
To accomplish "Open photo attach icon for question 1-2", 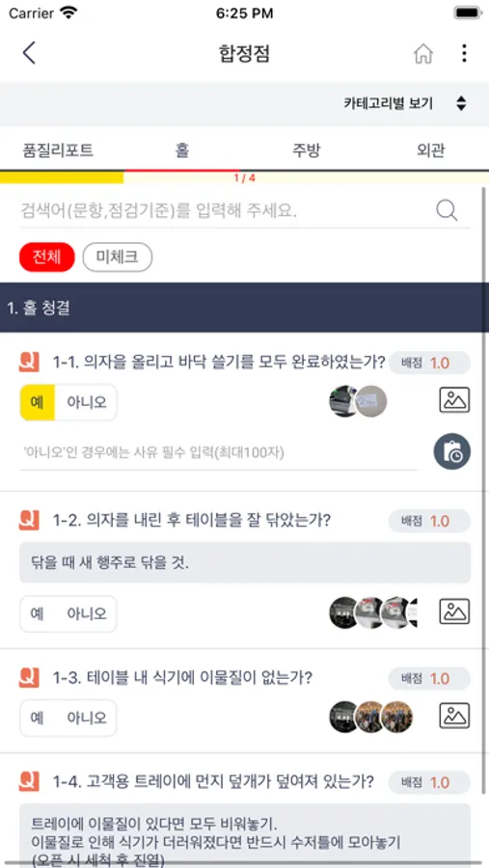I will coord(454,611).
